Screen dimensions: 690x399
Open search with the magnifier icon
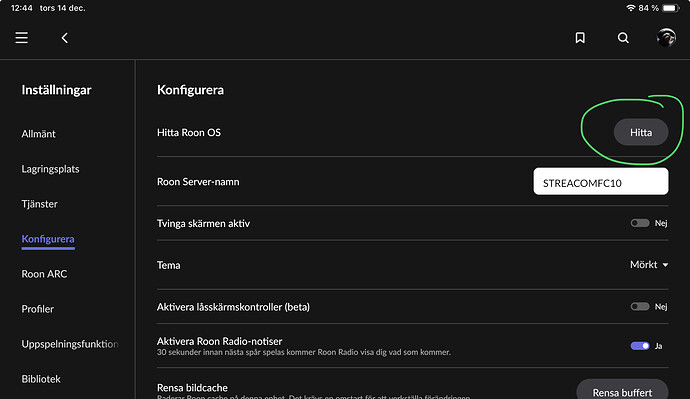(623, 38)
